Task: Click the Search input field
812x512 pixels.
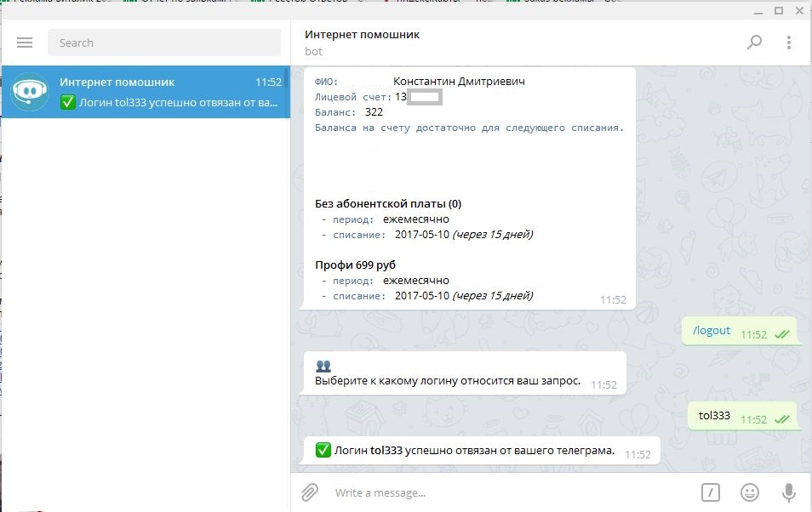Action: click(x=164, y=43)
